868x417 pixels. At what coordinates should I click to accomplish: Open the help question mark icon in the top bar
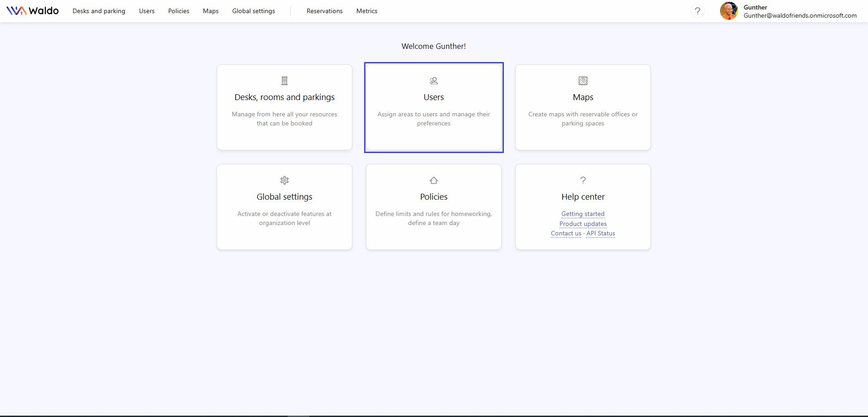coord(697,11)
